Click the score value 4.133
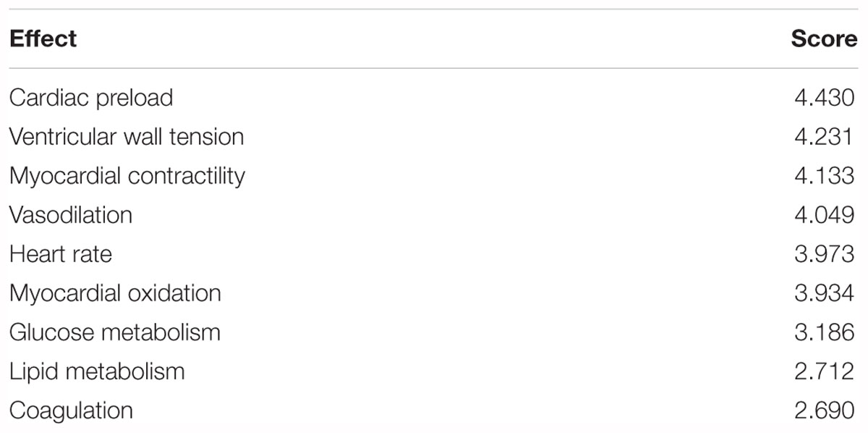 click(825, 176)
